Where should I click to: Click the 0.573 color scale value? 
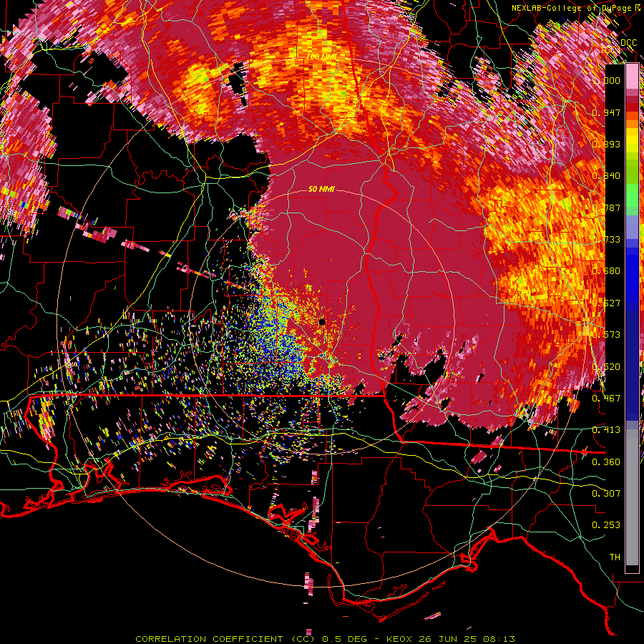[x=606, y=335]
